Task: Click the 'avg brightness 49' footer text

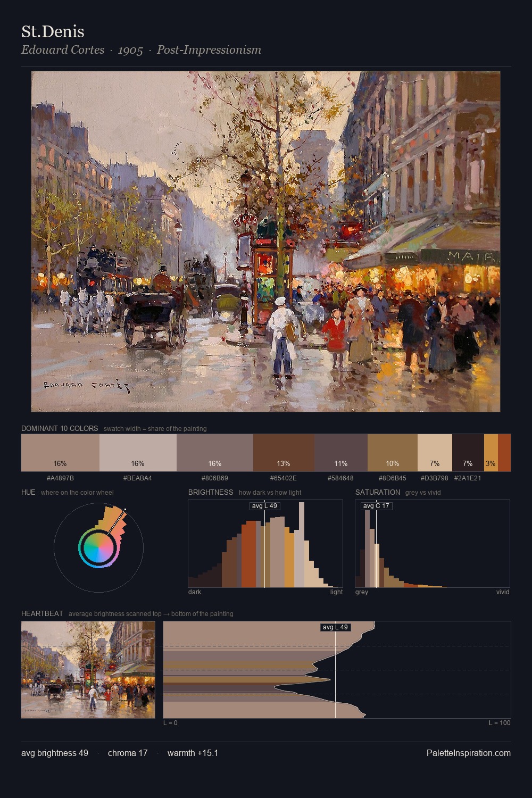Action: pyautogui.click(x=55, y=753)
